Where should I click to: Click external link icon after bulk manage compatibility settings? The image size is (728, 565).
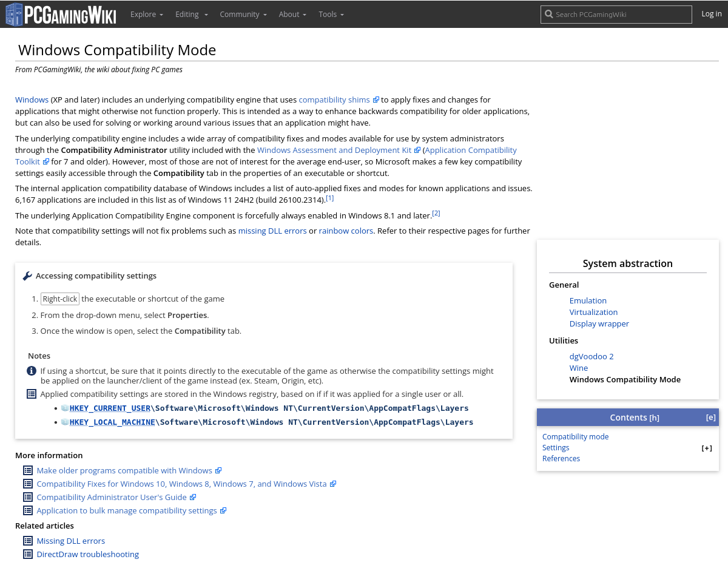223,510
